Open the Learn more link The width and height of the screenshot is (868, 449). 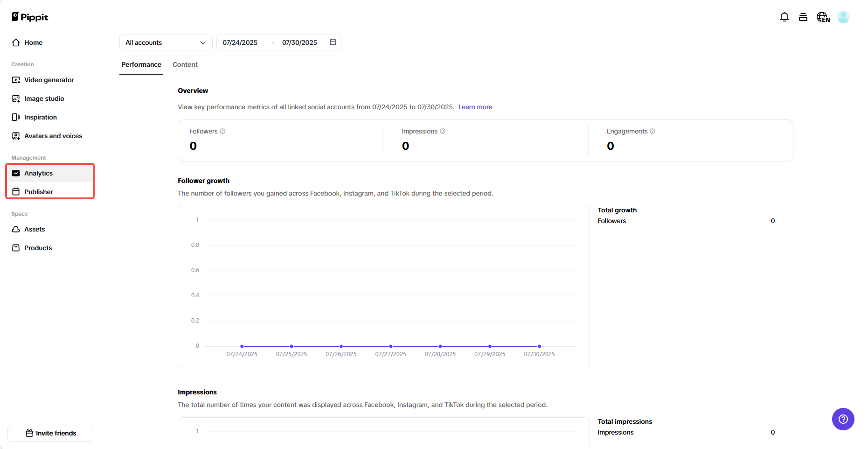(475, 107)
